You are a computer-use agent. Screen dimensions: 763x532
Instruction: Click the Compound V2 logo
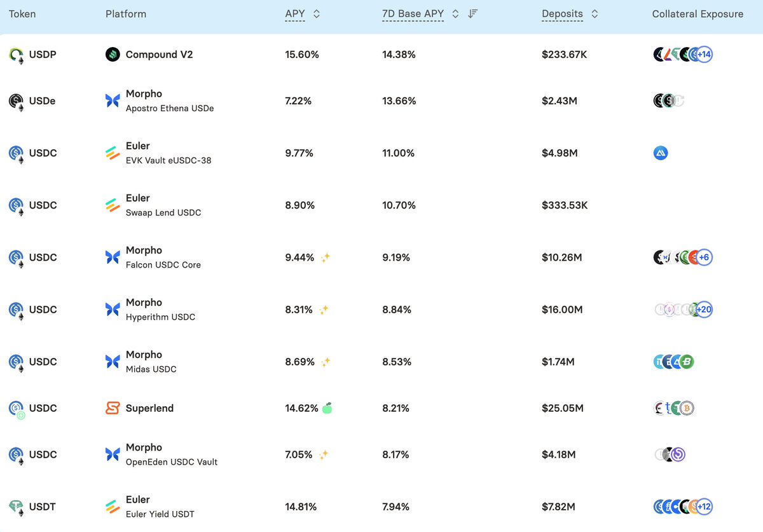point(113,55)
